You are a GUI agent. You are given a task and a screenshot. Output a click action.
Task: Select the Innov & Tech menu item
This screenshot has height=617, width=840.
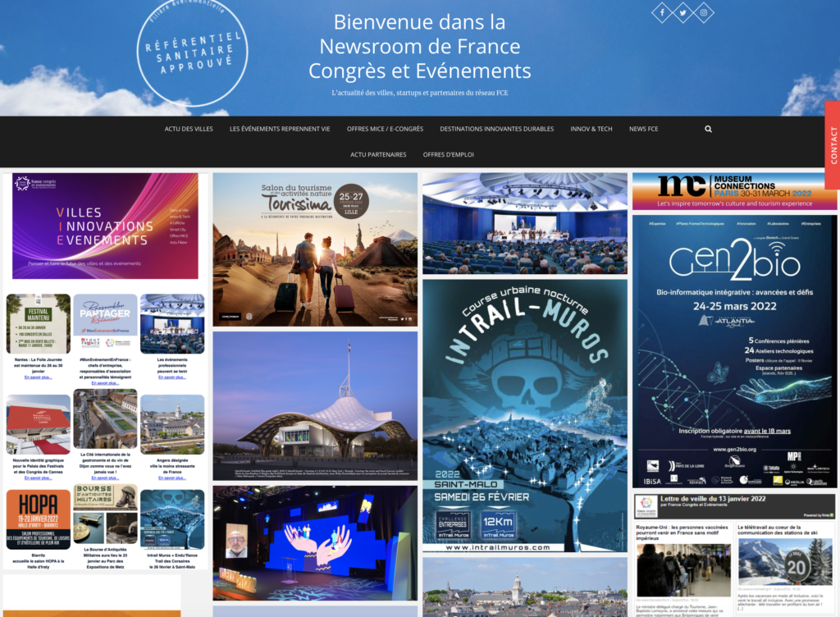591,129
